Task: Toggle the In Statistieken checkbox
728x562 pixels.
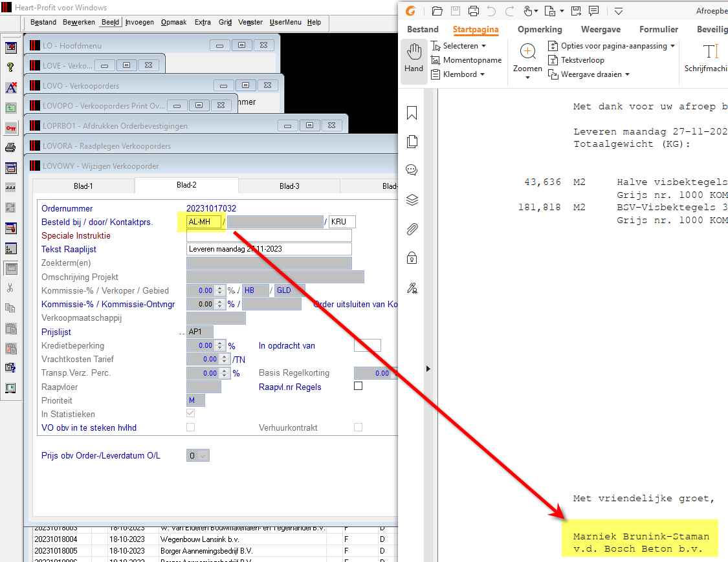Action: pos(190,413)
